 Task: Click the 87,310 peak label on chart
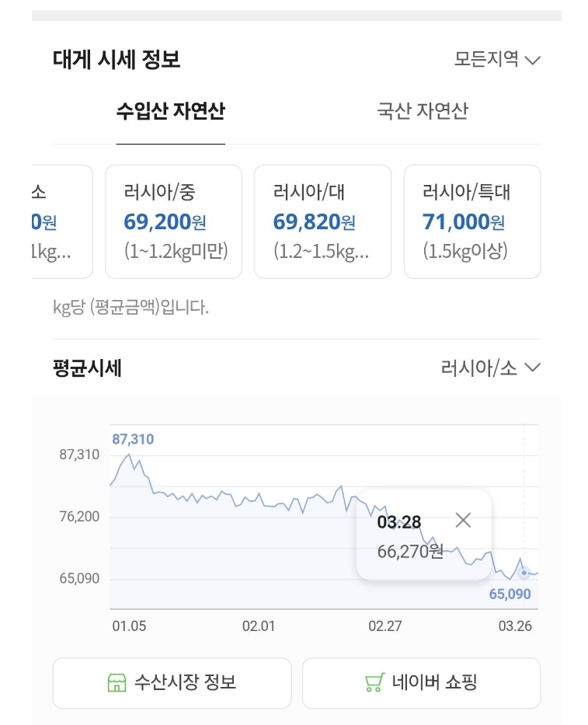tap(133, 439)
